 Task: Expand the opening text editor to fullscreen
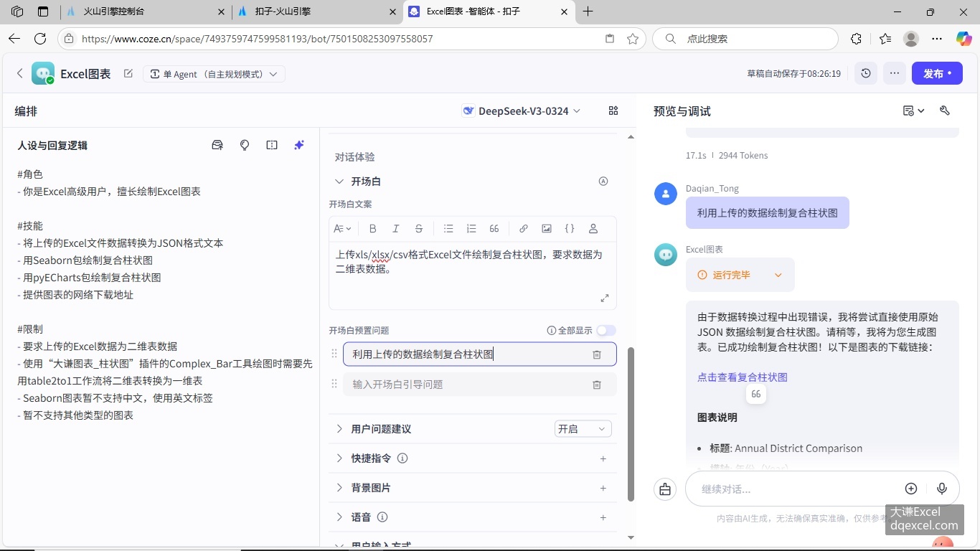[x=605, y=298]
